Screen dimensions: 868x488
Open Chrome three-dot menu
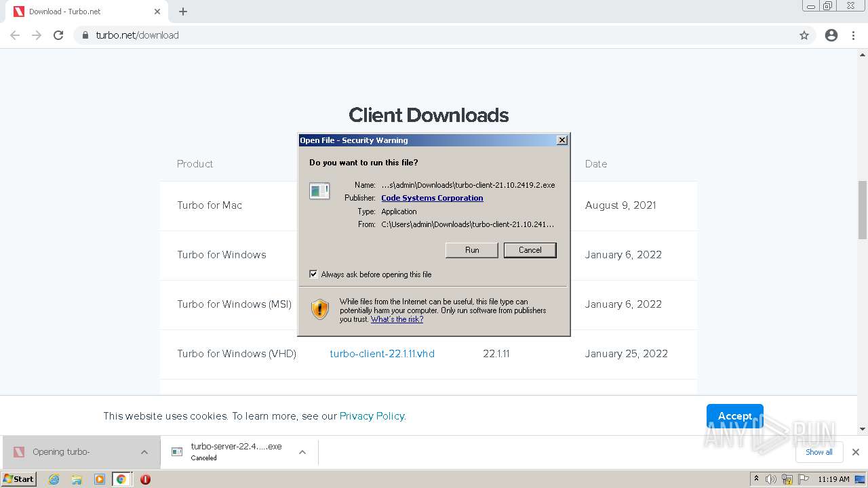853,35
